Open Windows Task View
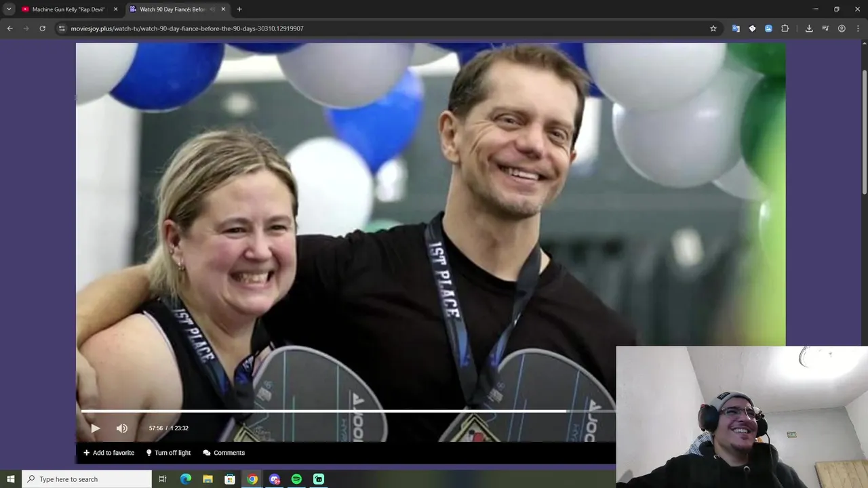Viewport: 868px width, 488px height. point(163,479)
